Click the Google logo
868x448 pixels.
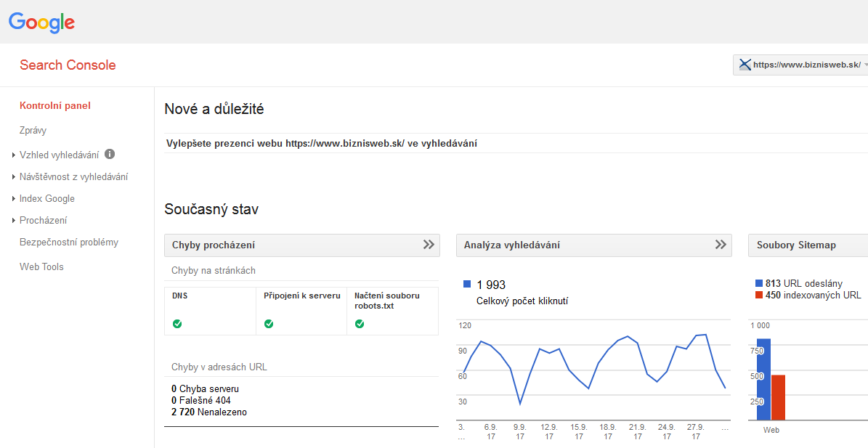[41, 22]
